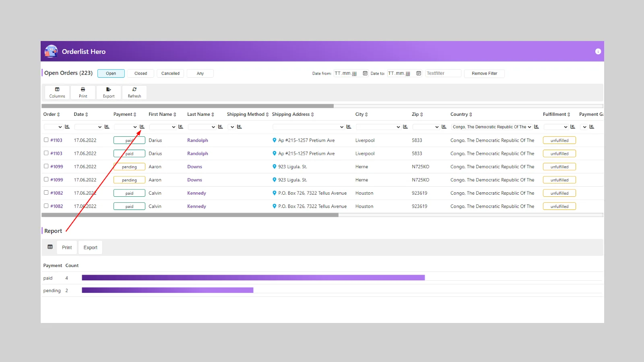
Task: Click the Textfilter input field
Action: (443, 73)
